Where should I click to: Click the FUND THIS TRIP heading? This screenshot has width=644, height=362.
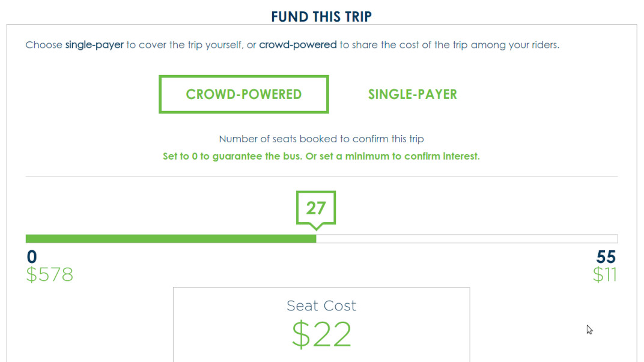(x=322, y=16)
